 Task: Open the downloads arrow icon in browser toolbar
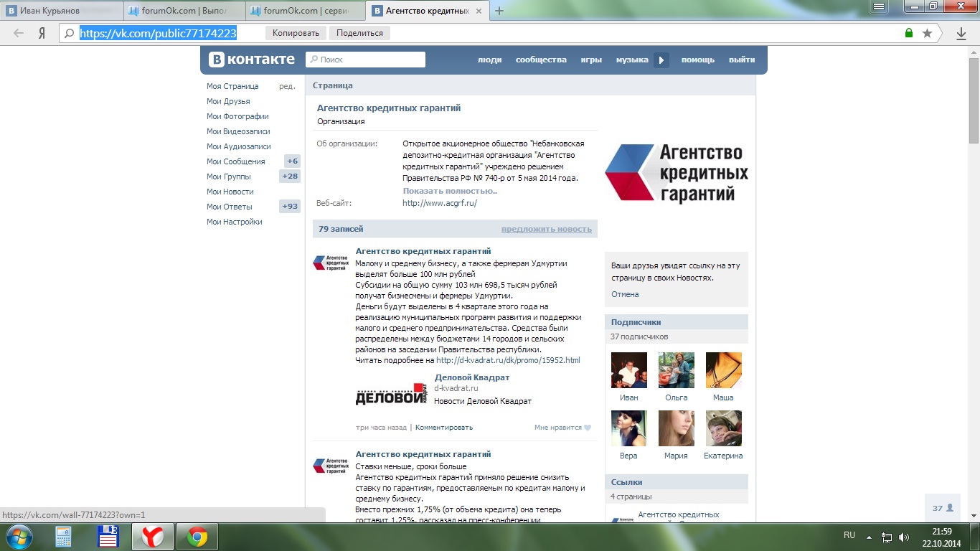pos(961,33)
